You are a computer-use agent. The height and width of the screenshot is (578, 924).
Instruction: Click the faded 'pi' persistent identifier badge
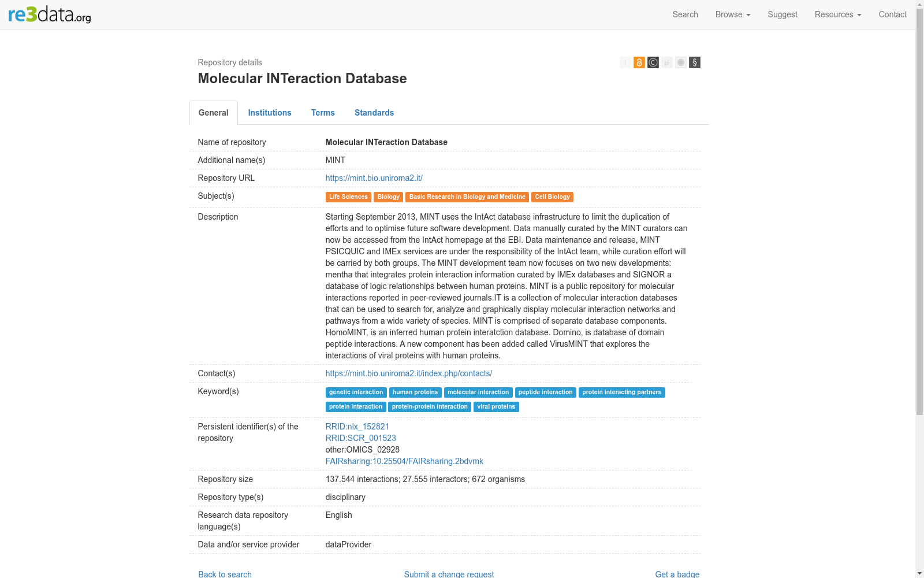667,62
